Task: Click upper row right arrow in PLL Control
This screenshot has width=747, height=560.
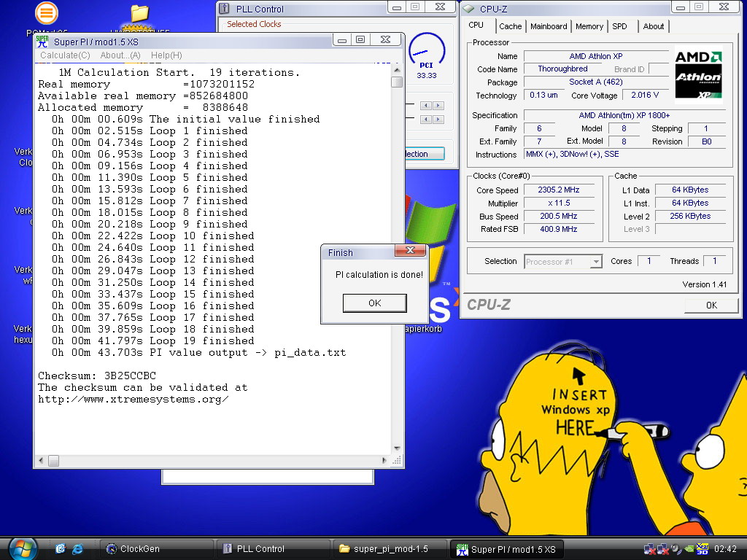Action: coord(438,106)
